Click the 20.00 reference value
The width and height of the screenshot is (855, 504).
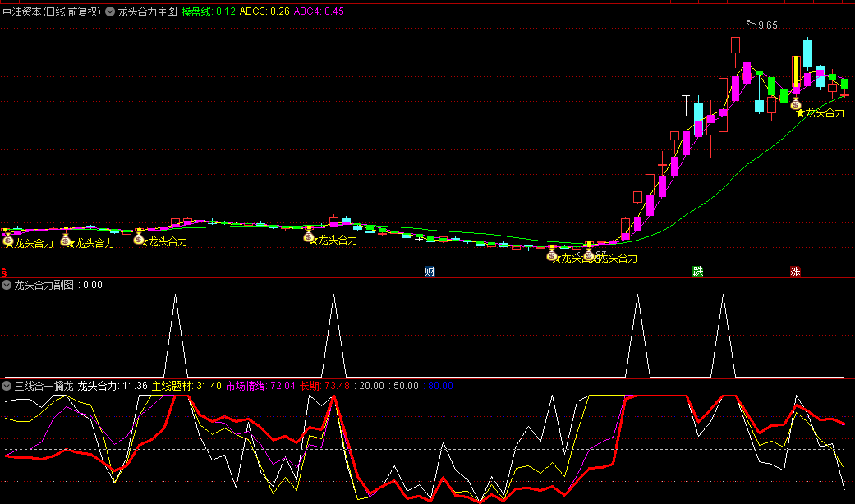click(x=371, y=386)
